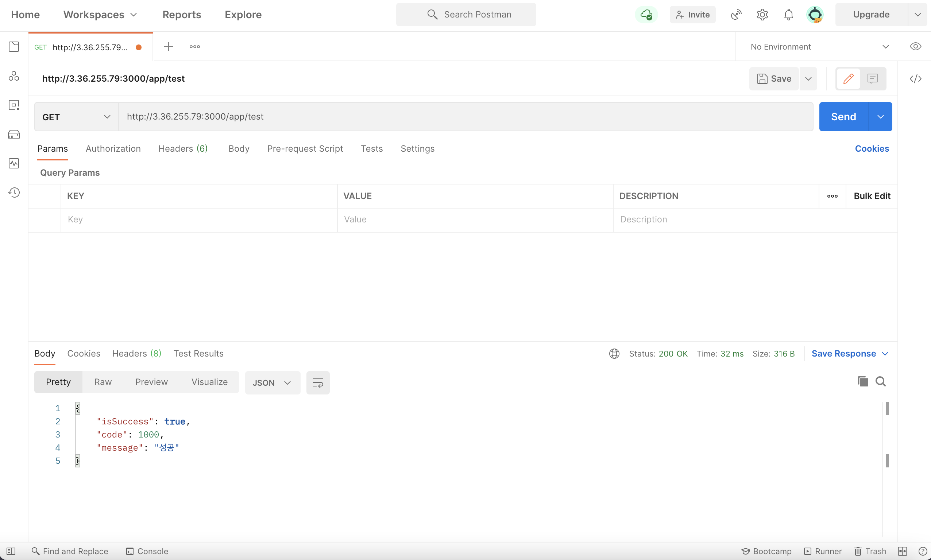Expand the JSON format dropdown

(x=272, y=383)
